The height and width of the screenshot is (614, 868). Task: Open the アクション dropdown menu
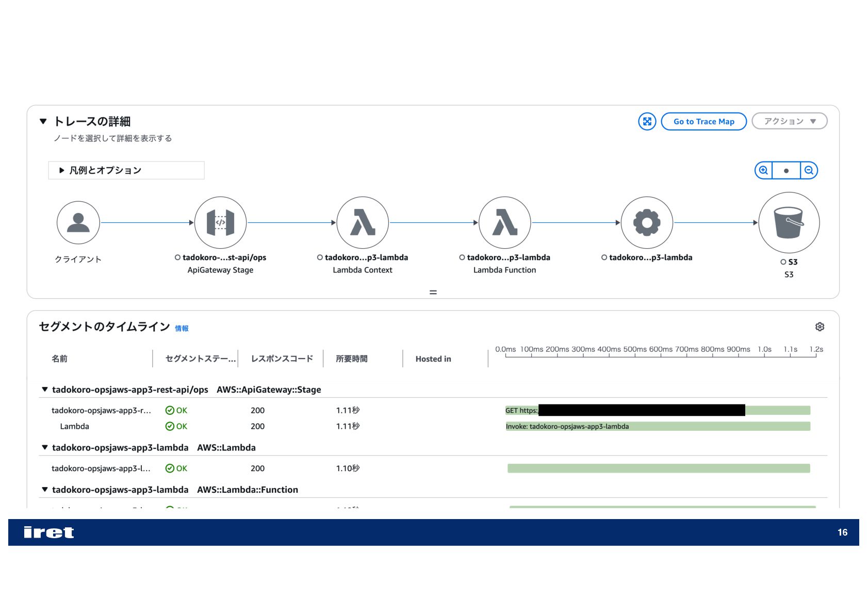pos(789,121)
